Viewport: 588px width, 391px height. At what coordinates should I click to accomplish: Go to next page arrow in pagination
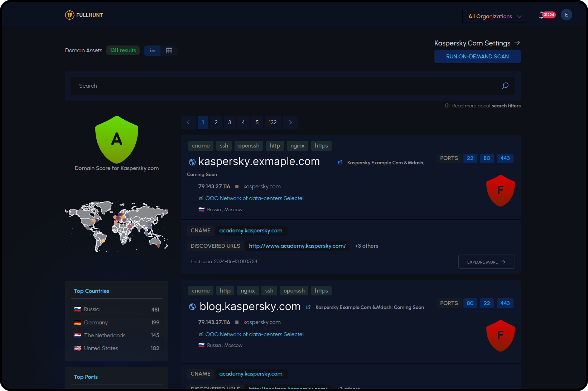[x=290, y=122]
